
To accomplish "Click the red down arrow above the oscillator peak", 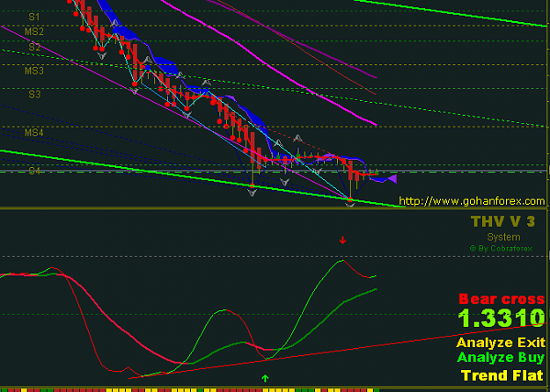I will point(342,240).
